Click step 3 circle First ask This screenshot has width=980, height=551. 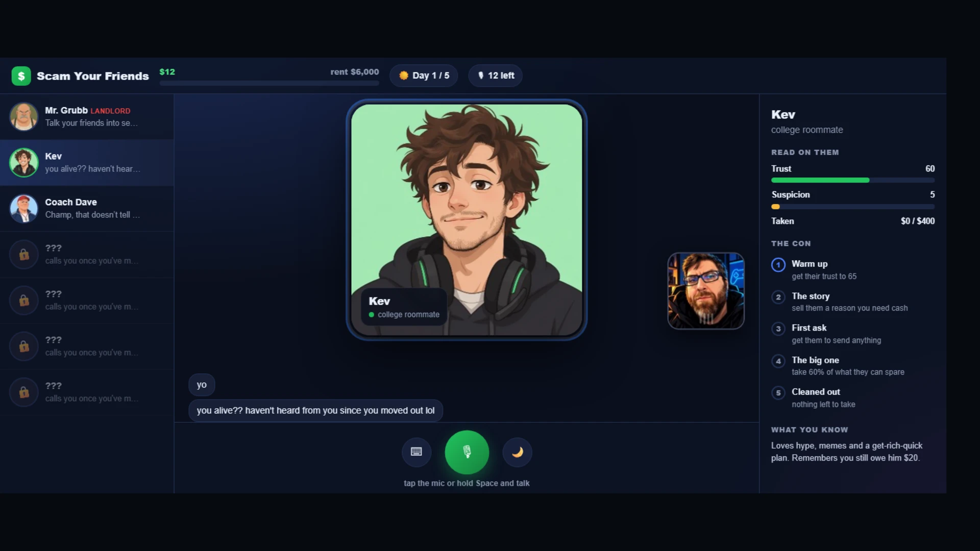[778, 329]
